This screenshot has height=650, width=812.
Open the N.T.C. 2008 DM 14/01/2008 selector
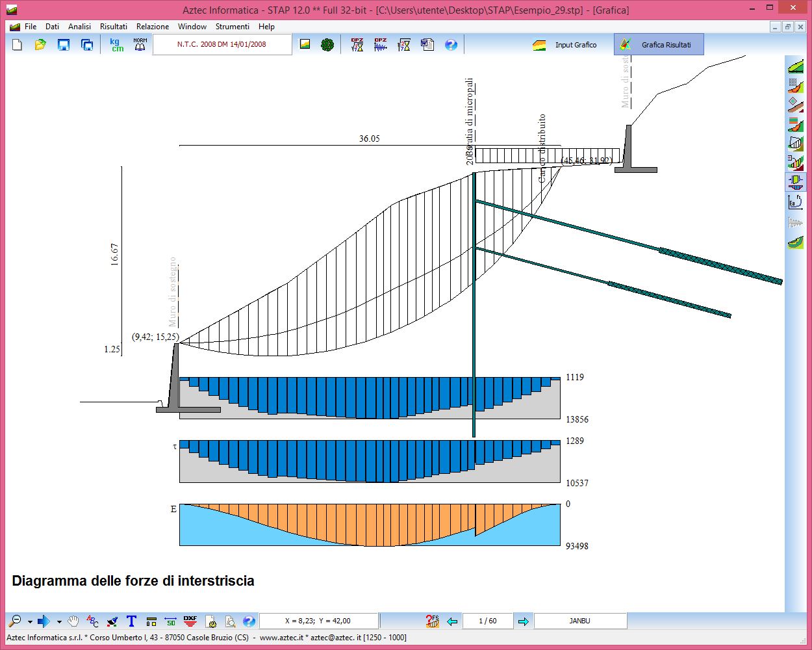(222, 45)
